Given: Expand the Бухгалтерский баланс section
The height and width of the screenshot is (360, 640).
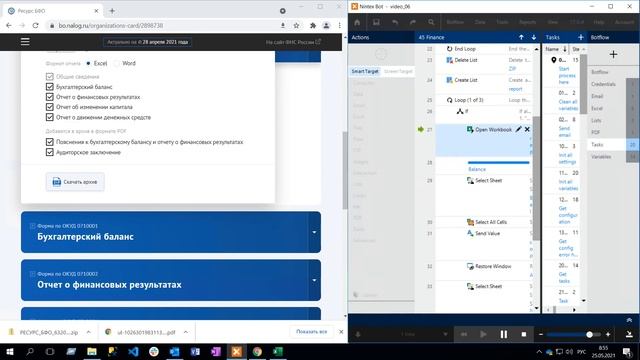Looking at the screenshot, I should click(314, 232).
